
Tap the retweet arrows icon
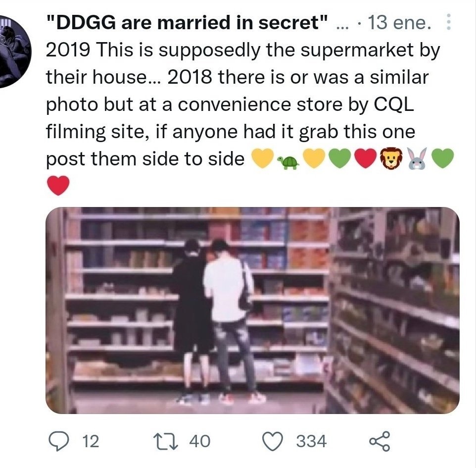point(165,441)
